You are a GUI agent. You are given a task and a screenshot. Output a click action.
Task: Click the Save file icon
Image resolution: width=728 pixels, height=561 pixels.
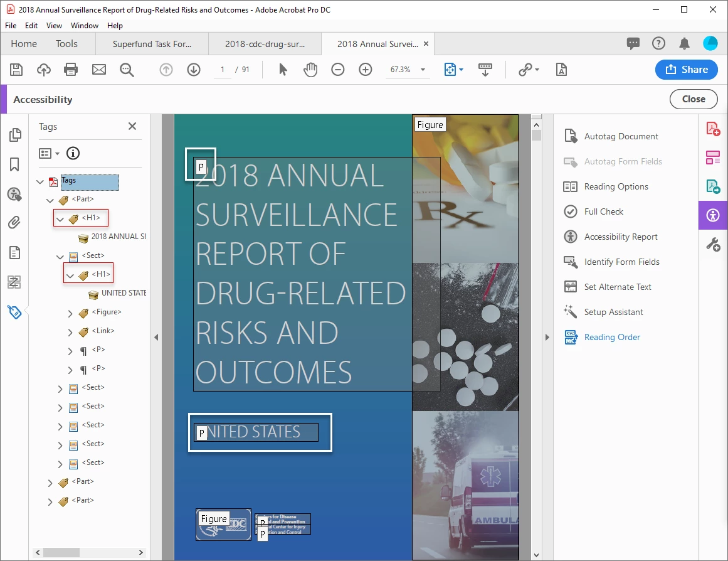pyautogui.click(x=16, y=70)
